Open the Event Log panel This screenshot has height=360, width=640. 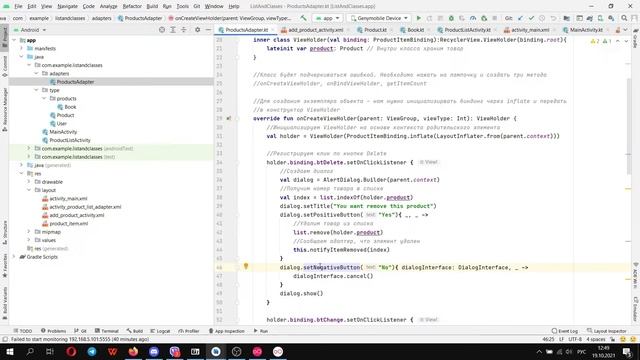pyautogui.click(x=564, y=331)
